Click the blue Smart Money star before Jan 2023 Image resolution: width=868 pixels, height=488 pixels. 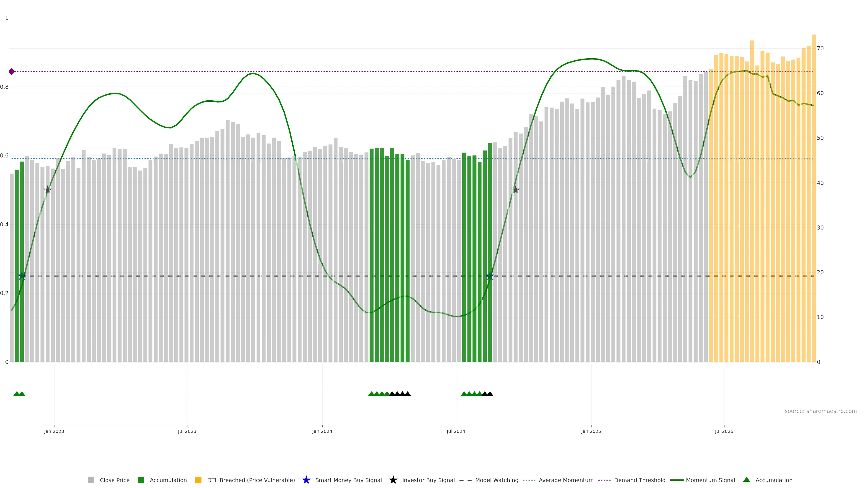click(22, 276)
